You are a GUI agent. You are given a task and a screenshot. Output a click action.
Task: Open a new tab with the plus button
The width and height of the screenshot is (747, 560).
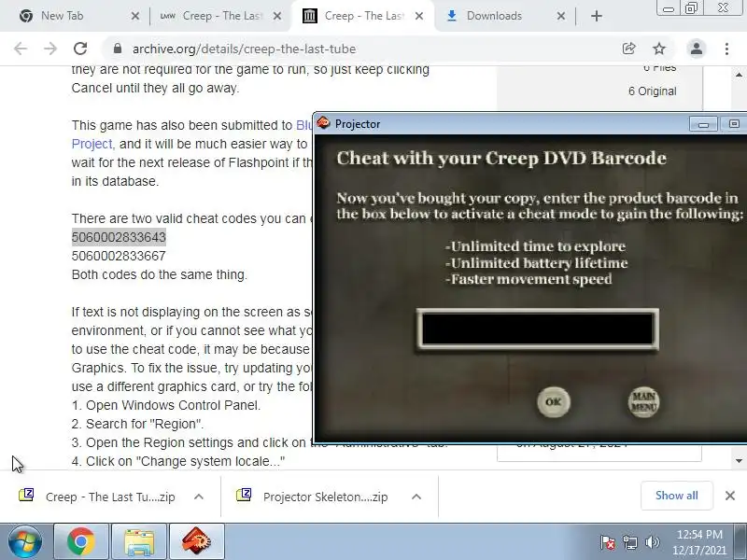pos(596,16)
